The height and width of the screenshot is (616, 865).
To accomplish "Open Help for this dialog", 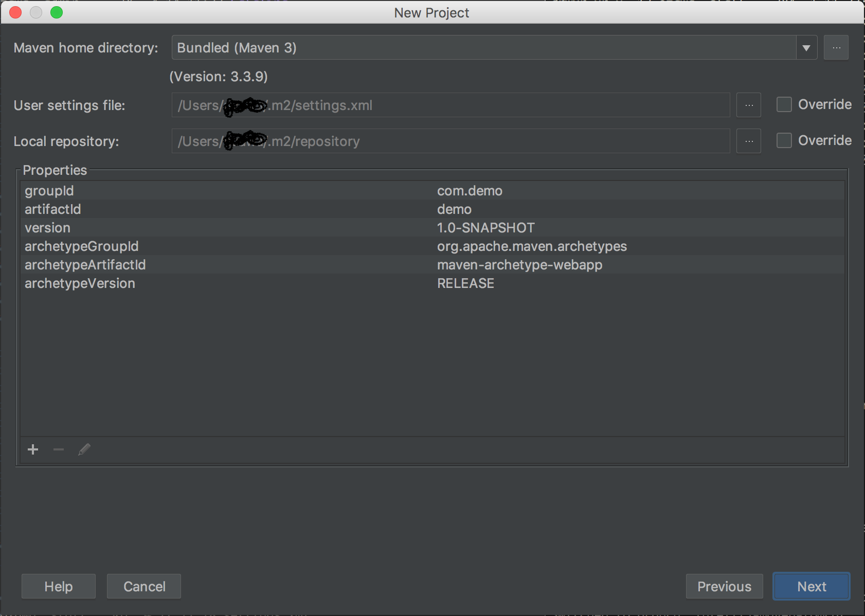I will [59, 586].
